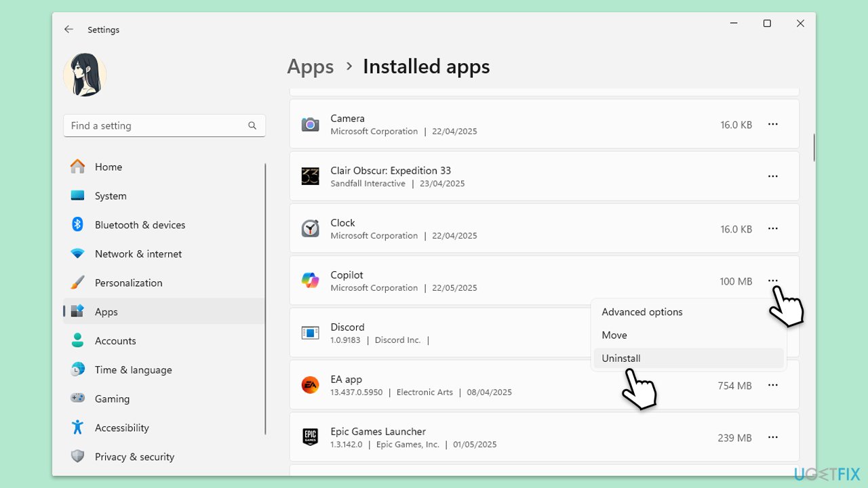Open more options for EA app
Image resolution: width=868 pixels, height=488 pixels.
click(773, 385)
